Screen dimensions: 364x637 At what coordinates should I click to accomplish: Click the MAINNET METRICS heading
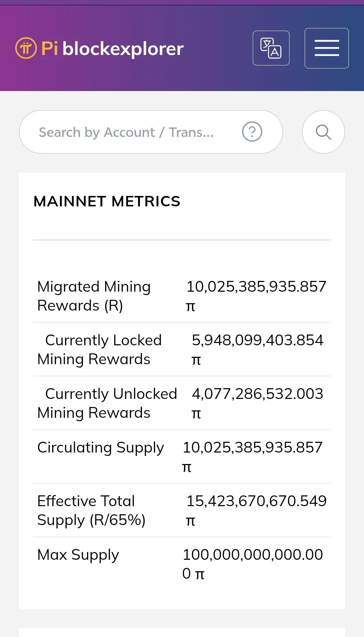[107, 202]
